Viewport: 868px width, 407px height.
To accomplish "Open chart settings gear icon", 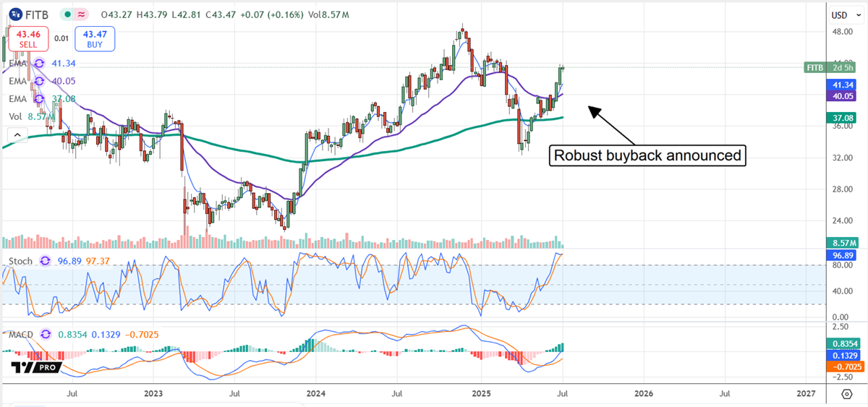I will (846, 393).
